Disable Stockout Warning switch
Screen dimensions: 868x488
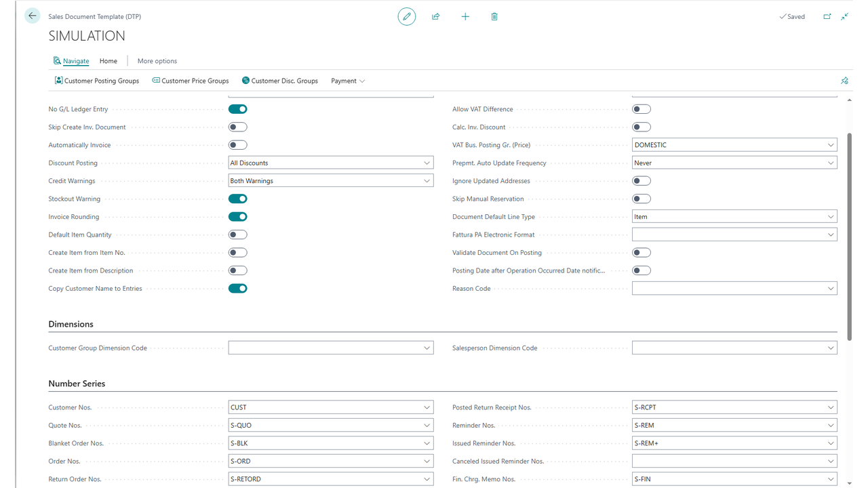click(238, 199)
